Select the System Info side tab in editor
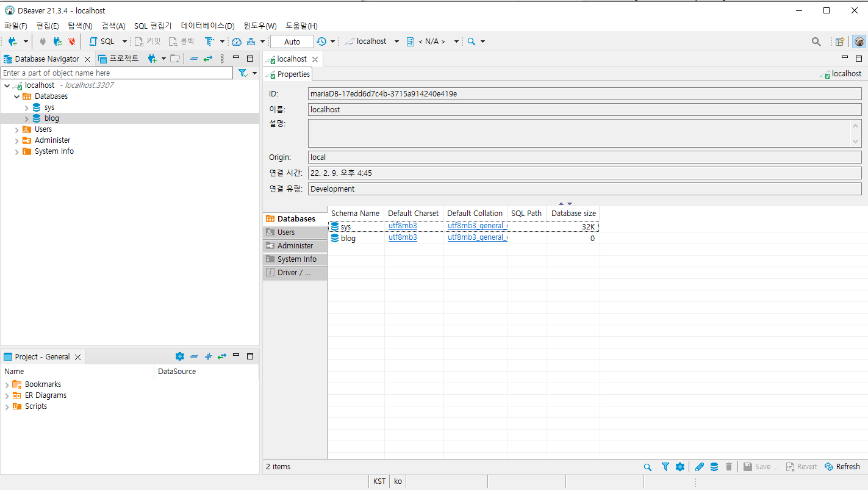Viewport: 868px width, 490px height. [x=295, y=259]
